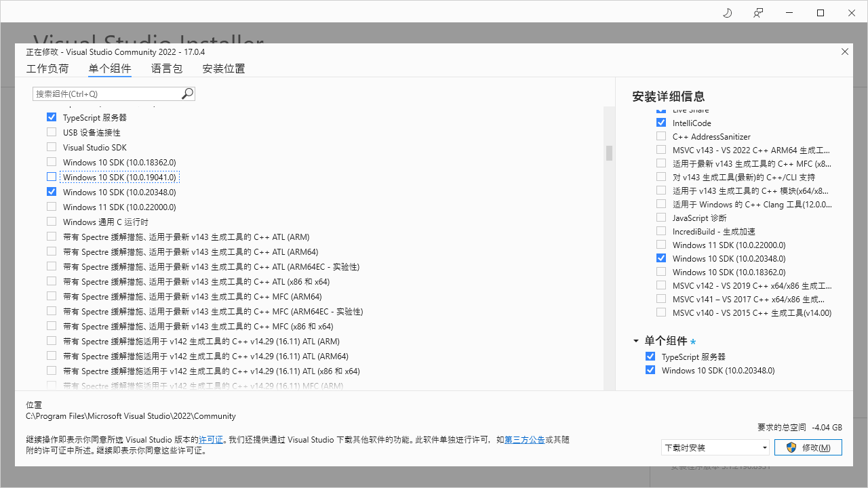
Task: Check USB 设备连接性 checkbox
Action: (x=52, y=132)
